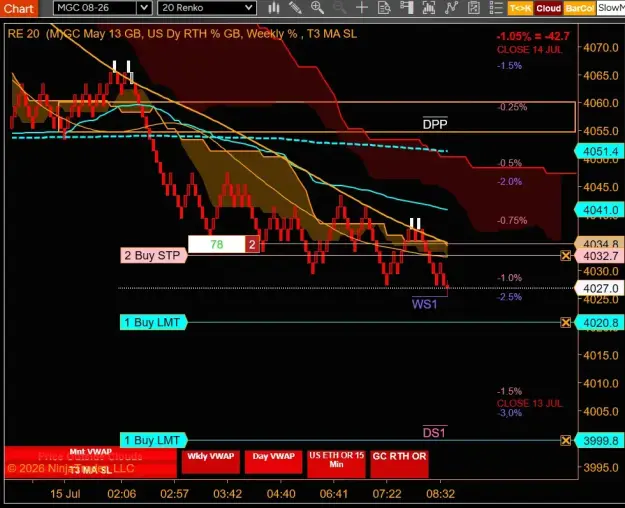The width and height of the screenshot is (625, 508).
Task: Open the properties list icon
Action: 496,8
